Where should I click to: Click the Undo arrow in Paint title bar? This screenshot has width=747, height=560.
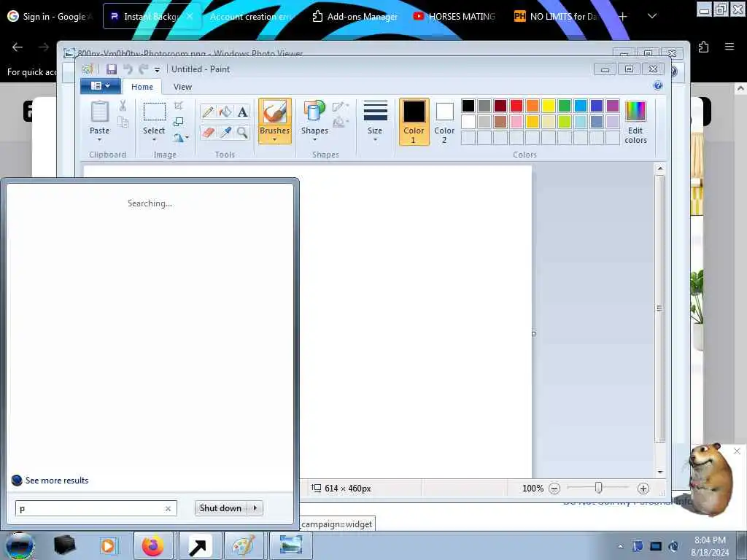pos(128,69)
